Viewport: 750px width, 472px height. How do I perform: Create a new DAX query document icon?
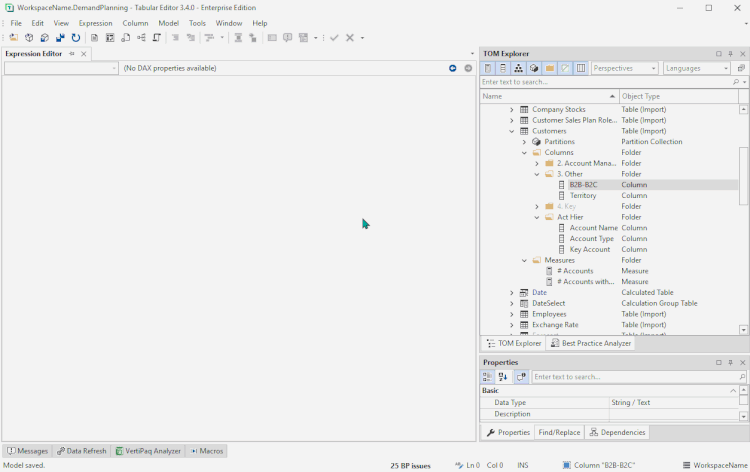point(95,38)
